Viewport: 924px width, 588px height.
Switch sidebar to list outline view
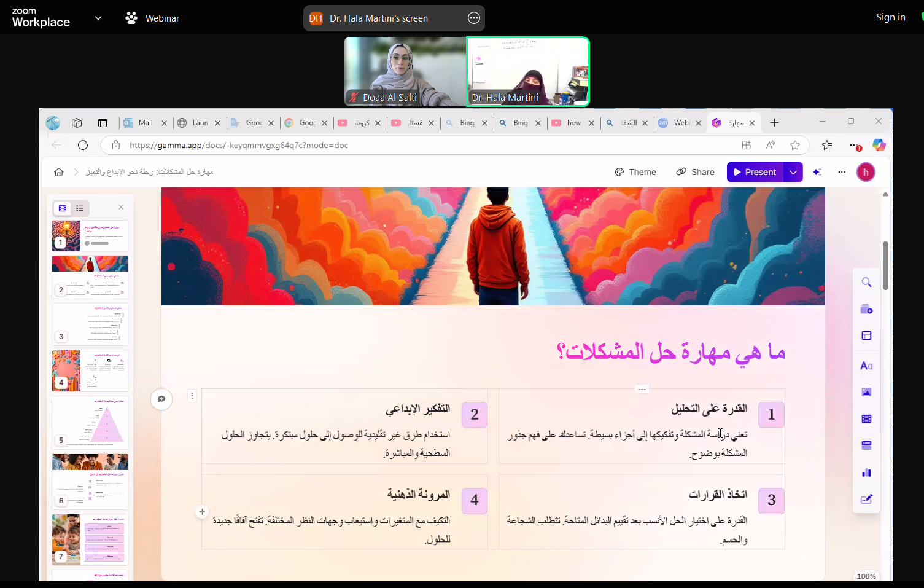click(80, 208)
